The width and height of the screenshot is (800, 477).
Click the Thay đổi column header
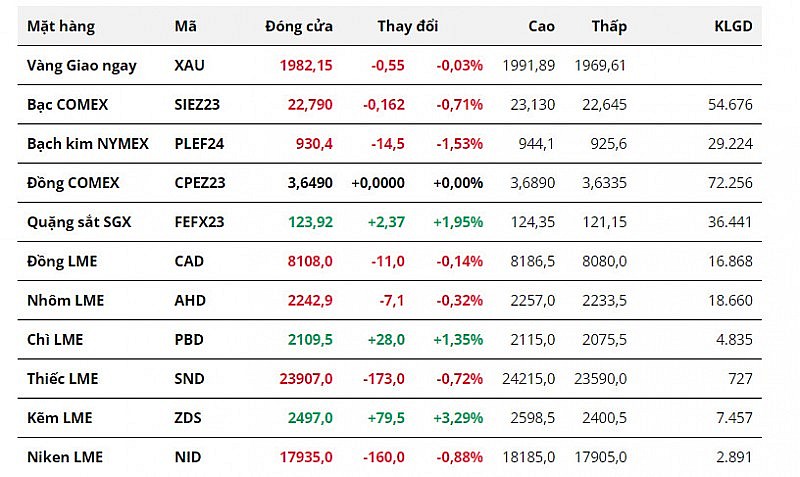pos(407,26)
